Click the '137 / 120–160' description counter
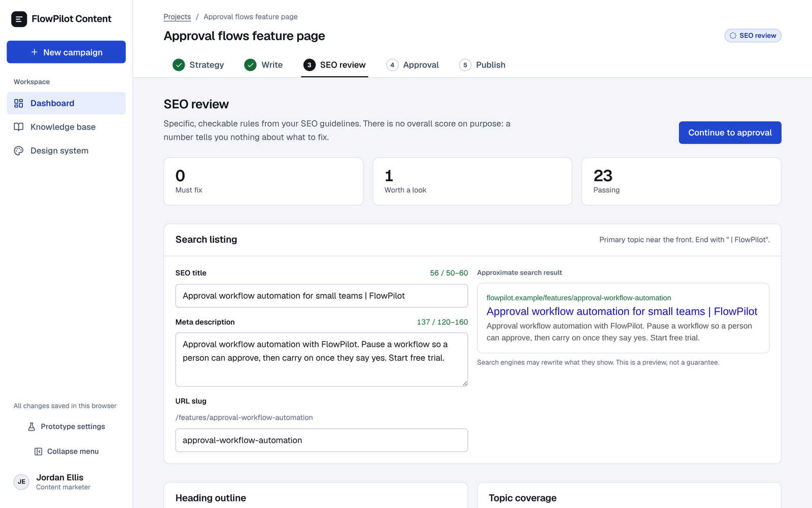The width and height of the screenshot is (812, 508). click(x=443, y=322)
